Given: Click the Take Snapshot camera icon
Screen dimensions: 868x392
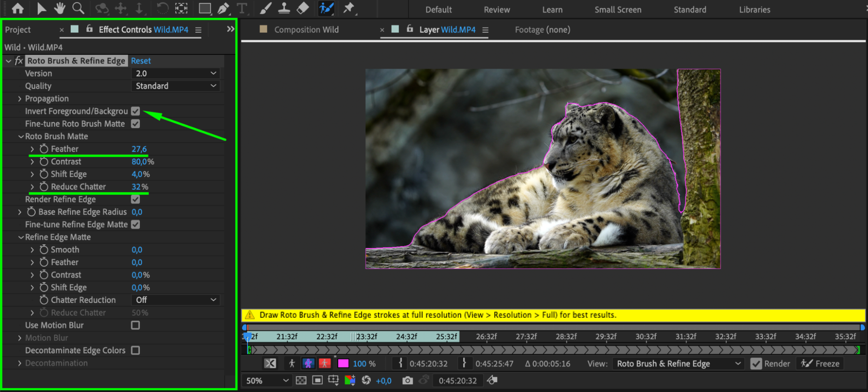Looking at the screenshot, I should click(407, 381).
